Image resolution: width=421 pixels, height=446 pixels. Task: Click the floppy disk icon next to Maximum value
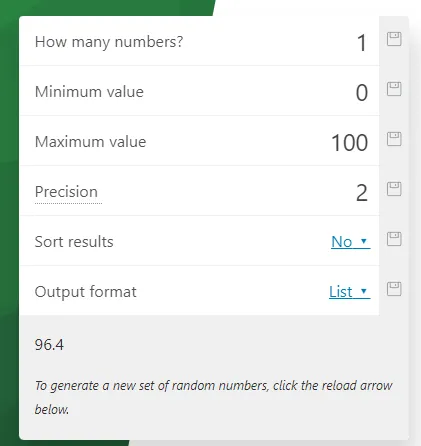click(394, 139)
